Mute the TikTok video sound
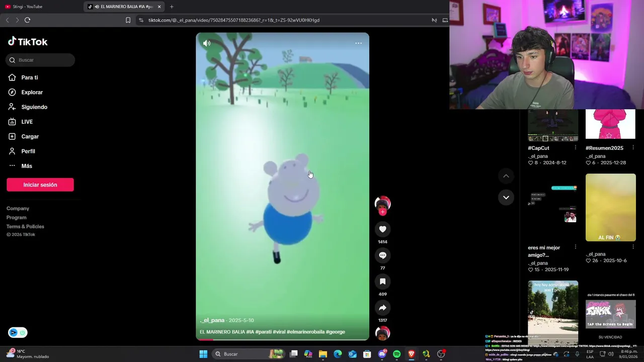Viewport: 644px width, 362px height. (x=207, y=43)
